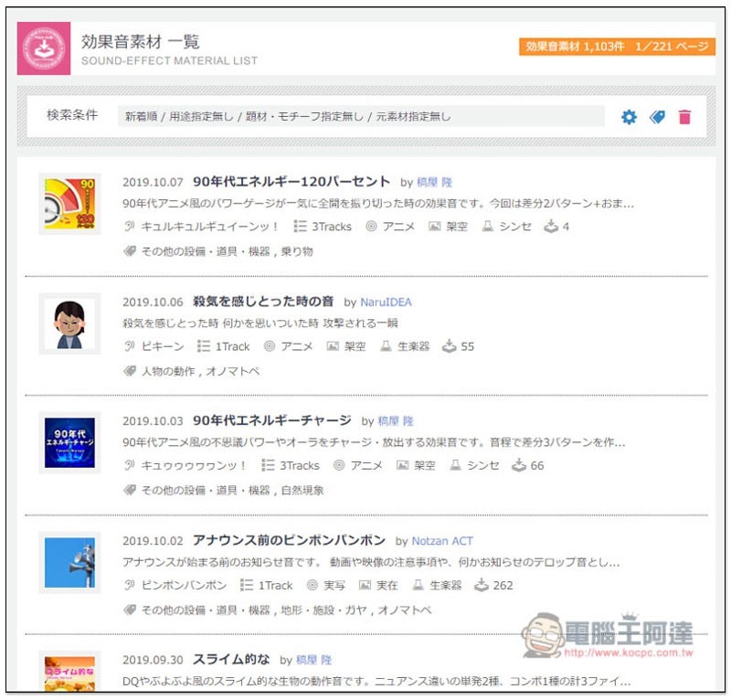Image resolution: width=731 pixels, height=700 pixels.
Task: Open the 90年代エネルギー120パーセント title
Action: 291,182
